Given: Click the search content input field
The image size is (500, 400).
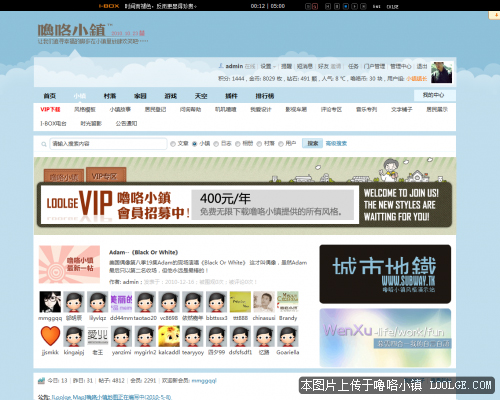Looking at the screenshot, I should click(x=108, y=144).
